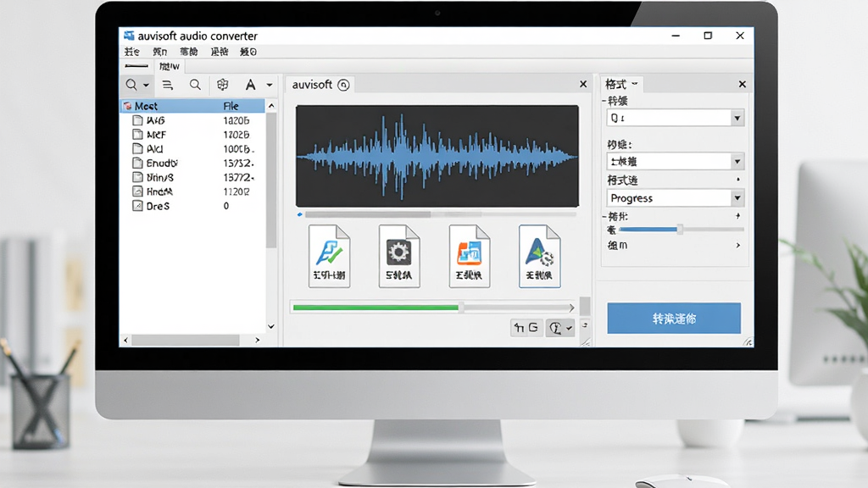The height and width of the screenshot is (488, 868).
Task: Click the clock-like icon button below the green bar
Action: [559, 328]
